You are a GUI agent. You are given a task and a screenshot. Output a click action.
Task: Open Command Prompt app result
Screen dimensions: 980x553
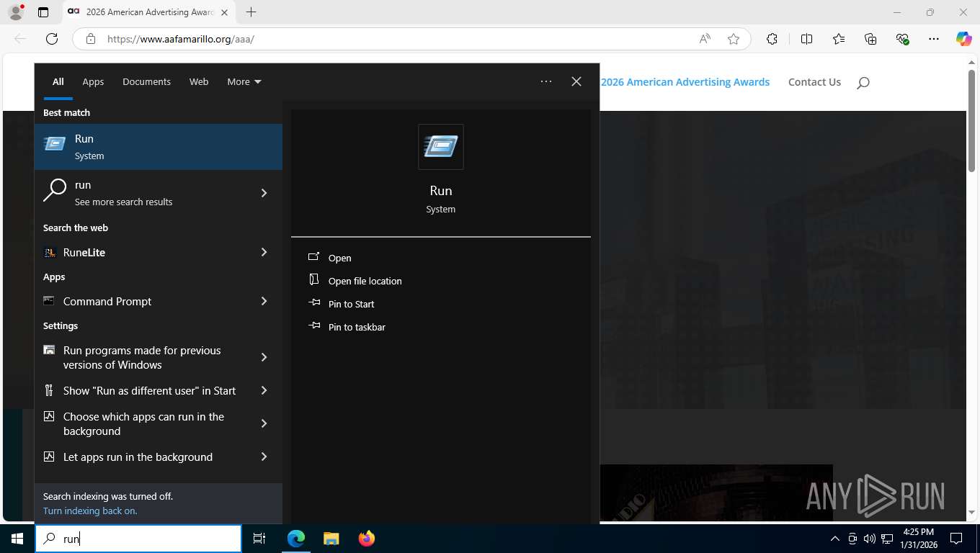coord(141,301)
